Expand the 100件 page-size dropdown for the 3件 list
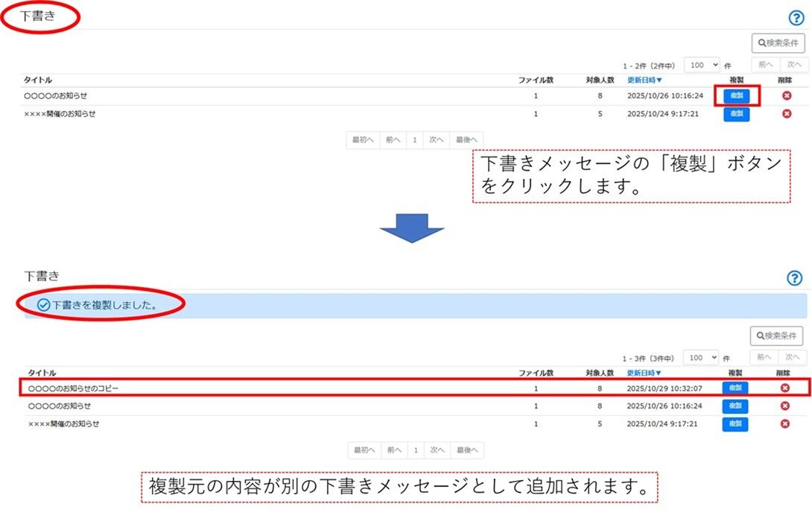Screen dimensions: 812x510 pyautogui.click(x=700, y=358)
